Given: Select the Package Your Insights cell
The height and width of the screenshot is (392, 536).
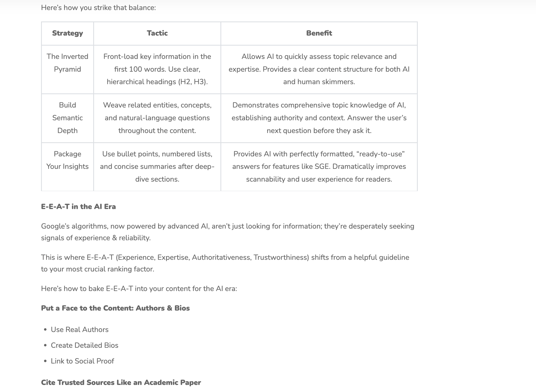Looking at the screenshot, I should pos(67,160).
